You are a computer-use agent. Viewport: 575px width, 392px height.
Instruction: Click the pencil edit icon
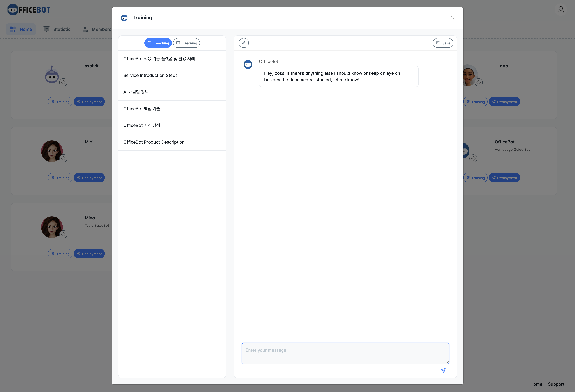point(243,43)
